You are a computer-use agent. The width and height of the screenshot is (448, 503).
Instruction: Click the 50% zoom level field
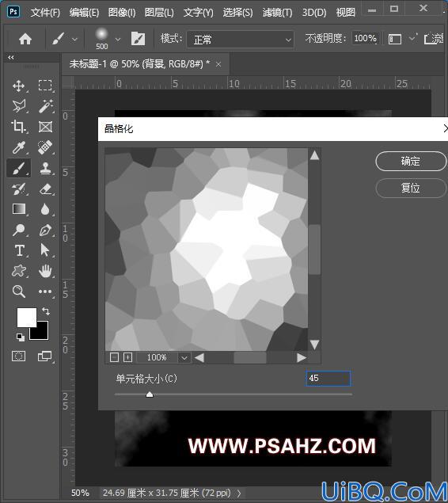click(x=80, y=493)
